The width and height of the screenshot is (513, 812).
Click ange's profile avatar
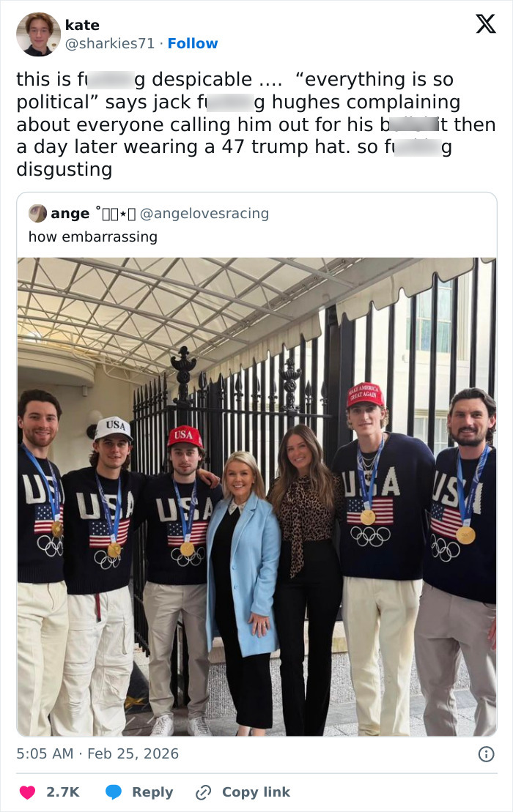click(x=38, y=214)
